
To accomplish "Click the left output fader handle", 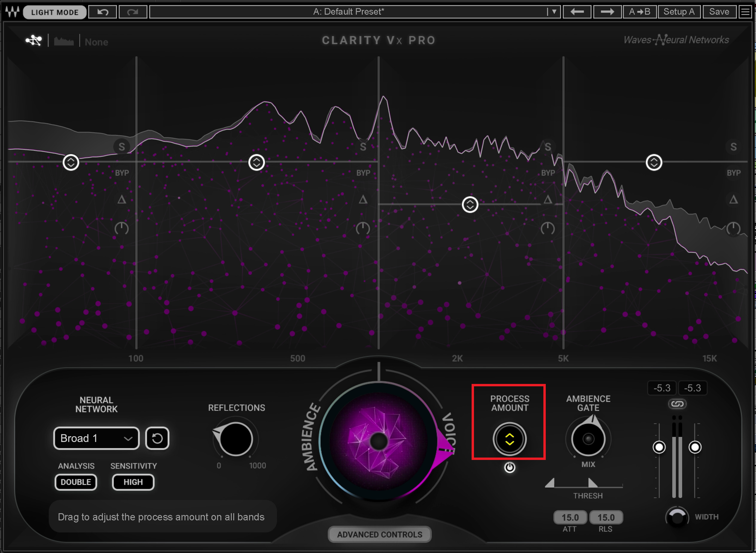I will coord(659,447).
